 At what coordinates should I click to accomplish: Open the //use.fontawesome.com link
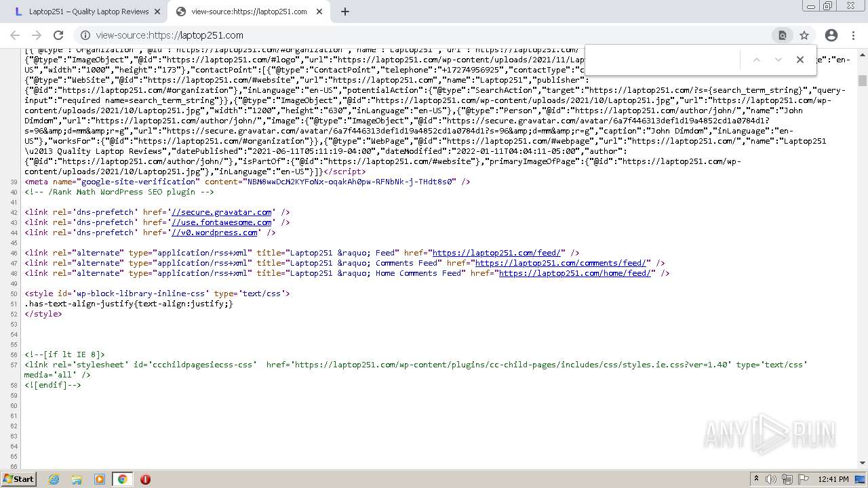[x=222, y=222]
